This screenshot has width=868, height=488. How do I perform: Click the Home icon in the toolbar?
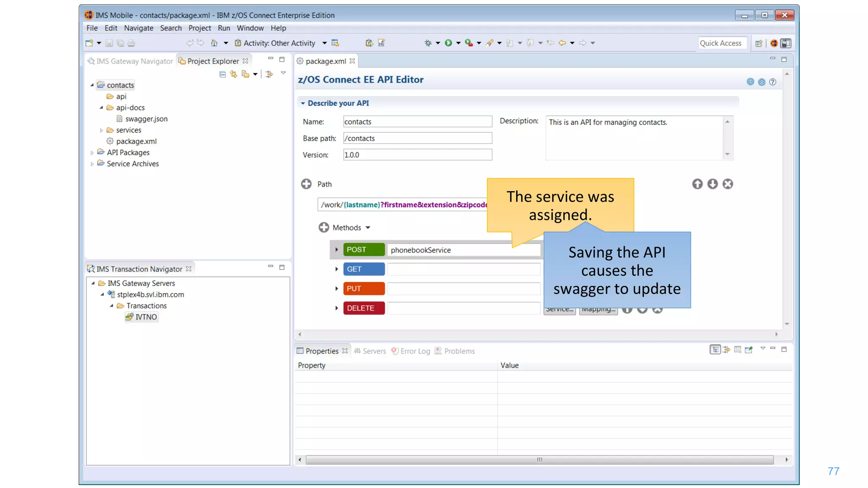point(214,43)
